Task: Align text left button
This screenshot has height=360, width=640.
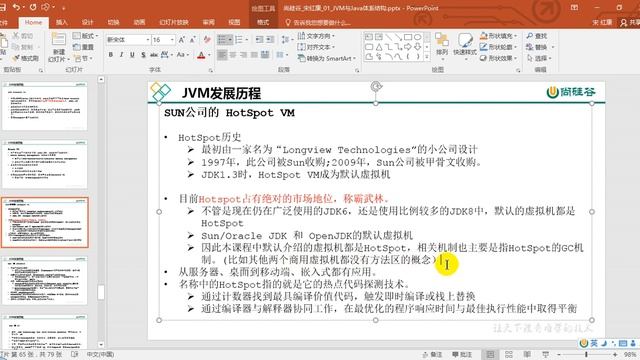Action: point(222,55)
